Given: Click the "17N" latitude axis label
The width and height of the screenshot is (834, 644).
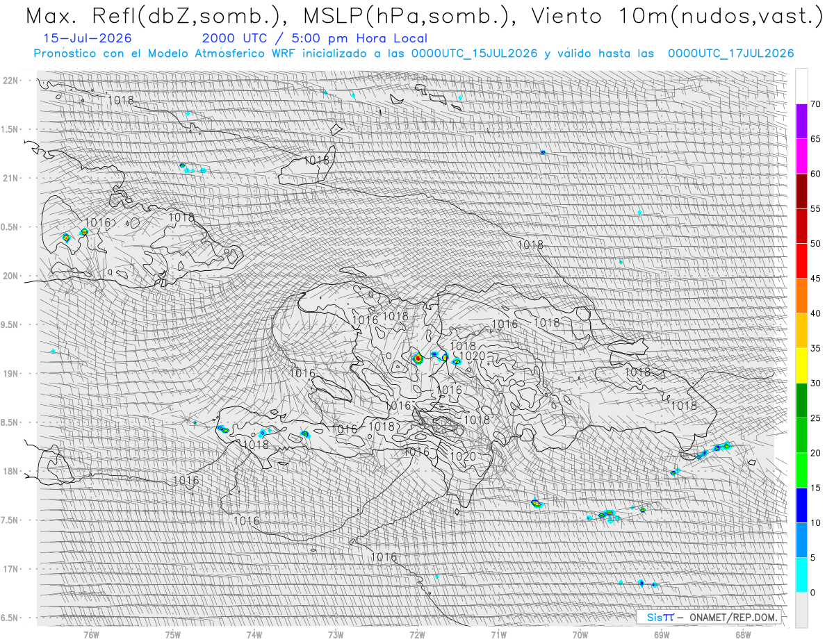Looking at the screenshot, I should coord(11,569).
